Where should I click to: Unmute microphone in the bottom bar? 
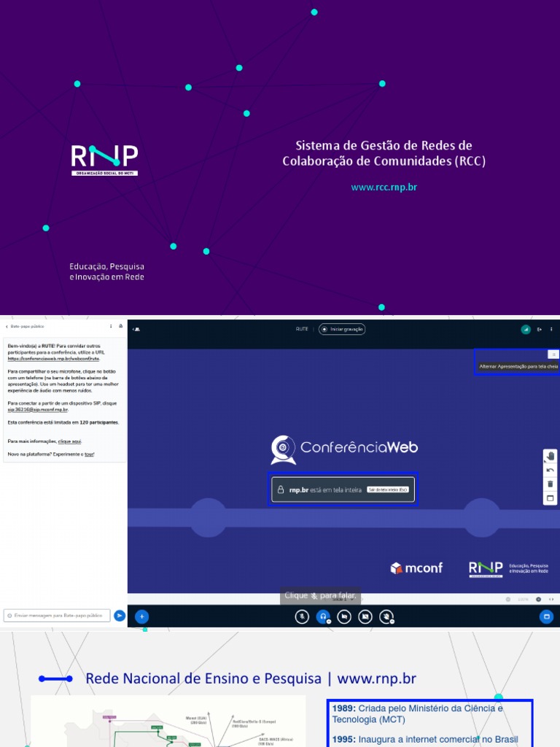(302, 616)
